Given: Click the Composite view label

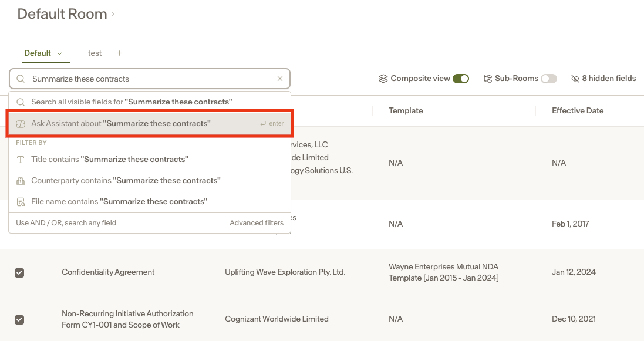Looking at the screenshot, I should coord(420,79).
